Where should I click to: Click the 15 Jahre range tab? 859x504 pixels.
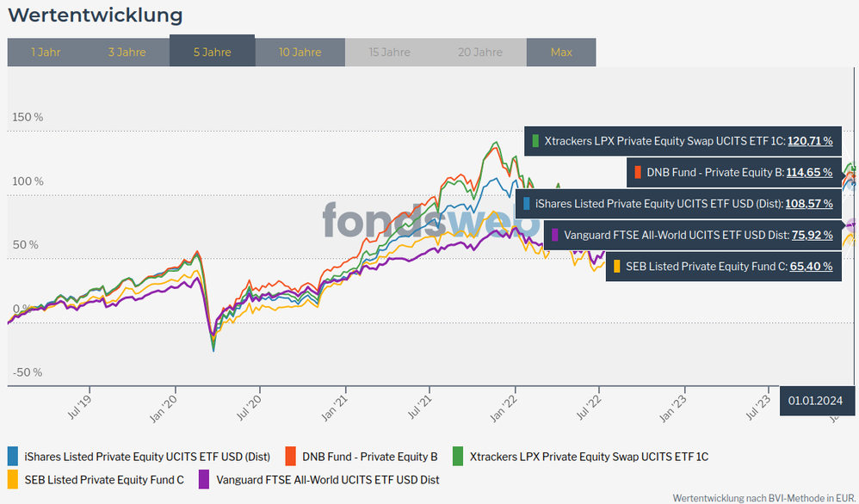pyautogui.click(x=389, y=52)
